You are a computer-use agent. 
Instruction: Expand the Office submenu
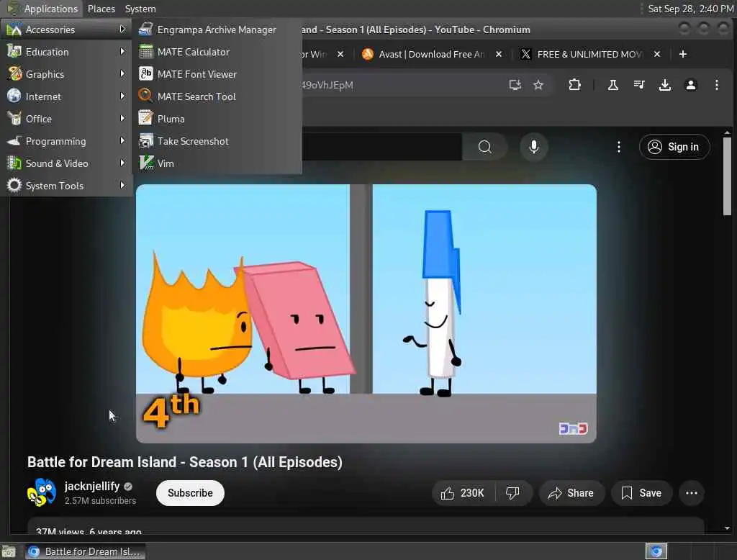(66, 119)
